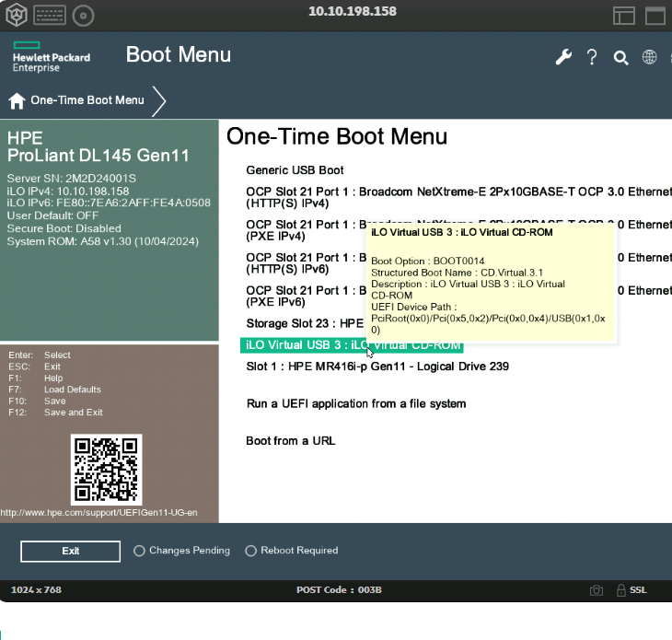Click Boot Option : BOOT0014 in tooltip
Image resolution: width=672 pixels, height=640 pixels.
tap(428, 261)
